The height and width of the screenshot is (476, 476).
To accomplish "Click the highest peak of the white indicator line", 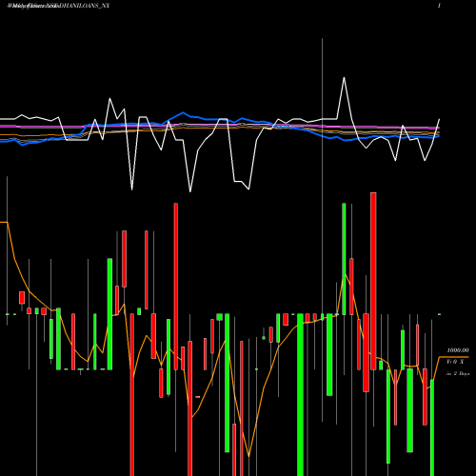I will coord(344,78).
